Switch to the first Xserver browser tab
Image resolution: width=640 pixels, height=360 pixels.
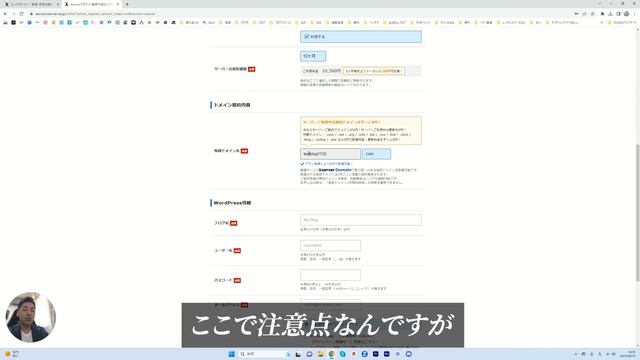(x=31, y=4)
